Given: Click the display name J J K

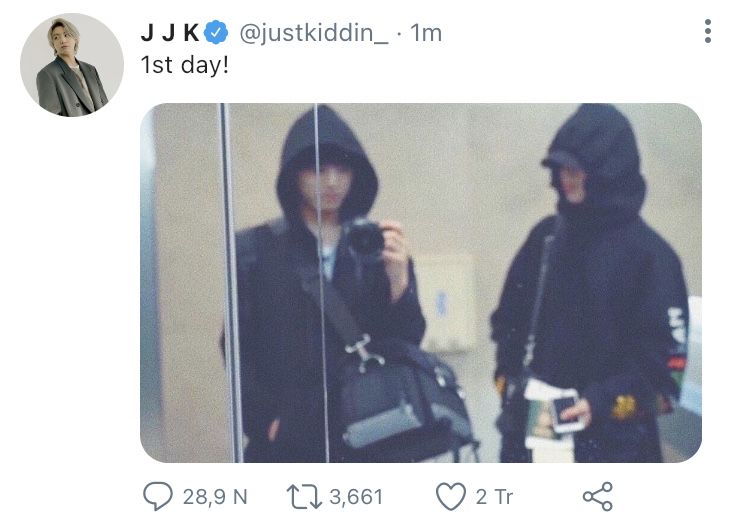Looking at the screenshot, I should (170, 33).
